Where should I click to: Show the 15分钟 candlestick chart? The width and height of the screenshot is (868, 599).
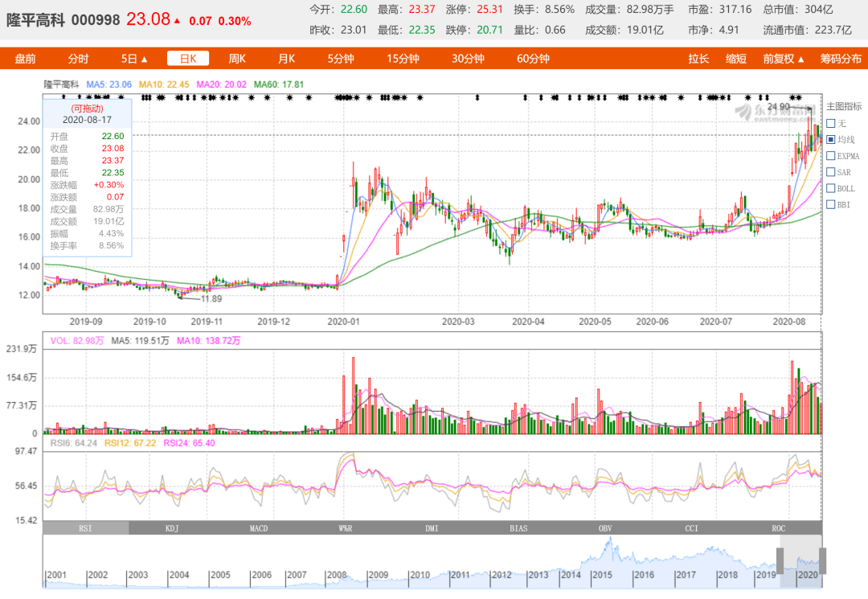tap(403, 59)
